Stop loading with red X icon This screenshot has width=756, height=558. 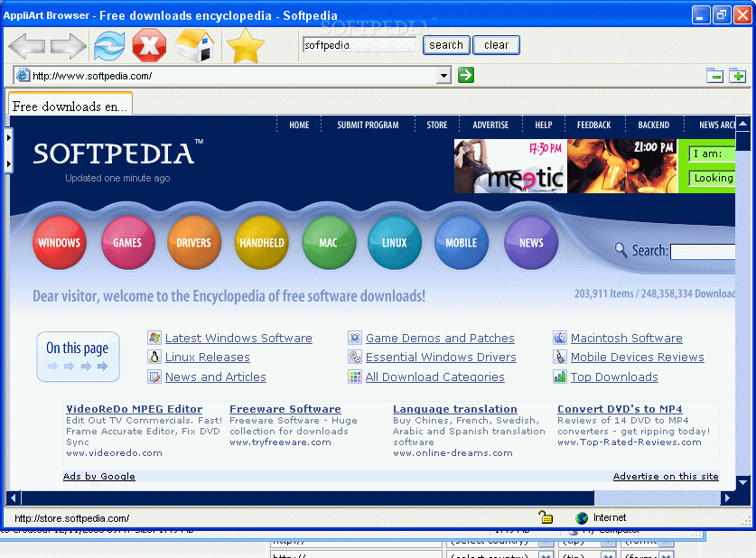[149, 46]
